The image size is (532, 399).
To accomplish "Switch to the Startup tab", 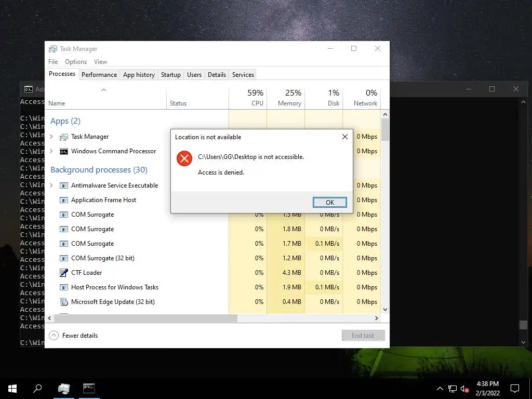I will pyautogui.click(x=170, y=75).
